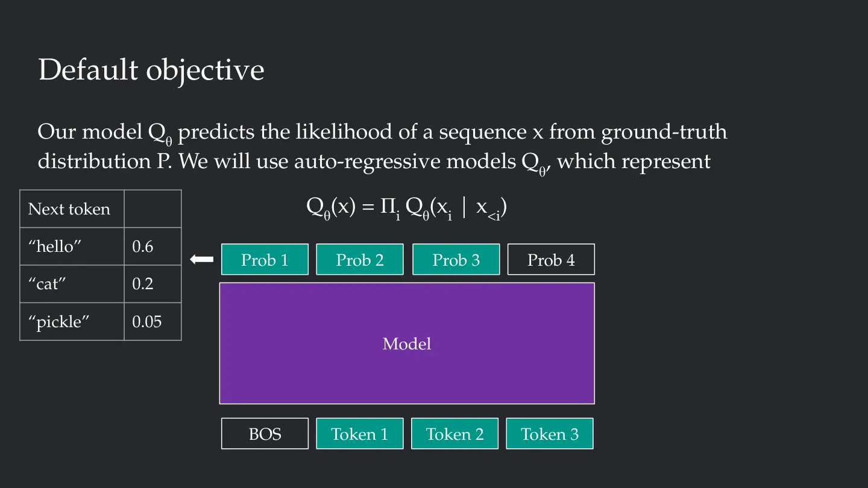Click the Default objective slide title
This screenshot has height=488, width=868.
click(x=151, y=70)
